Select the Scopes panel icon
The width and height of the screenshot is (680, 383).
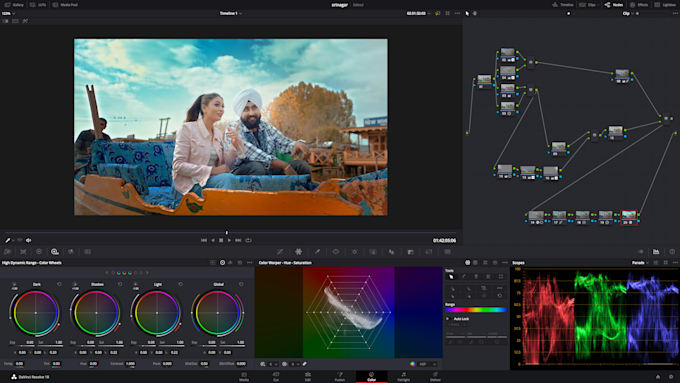[656, 252]
